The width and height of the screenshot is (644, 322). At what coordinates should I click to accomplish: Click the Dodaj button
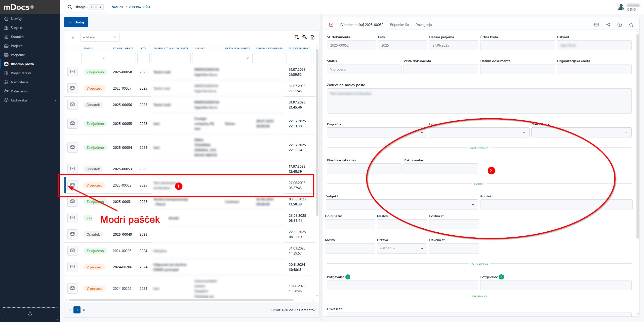(76, 22)
